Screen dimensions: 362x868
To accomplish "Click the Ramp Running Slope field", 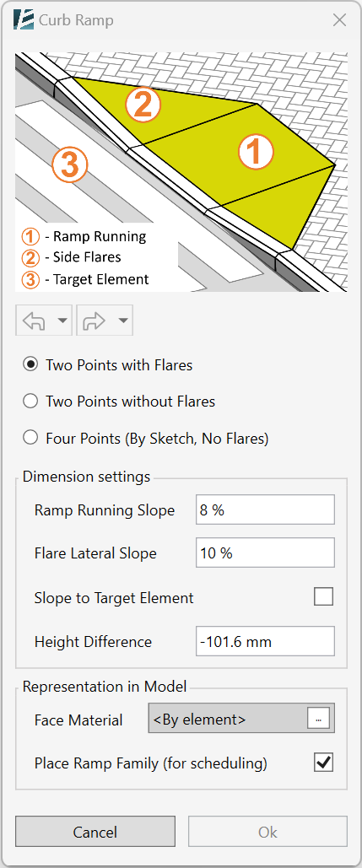I will tap(265, 509).
